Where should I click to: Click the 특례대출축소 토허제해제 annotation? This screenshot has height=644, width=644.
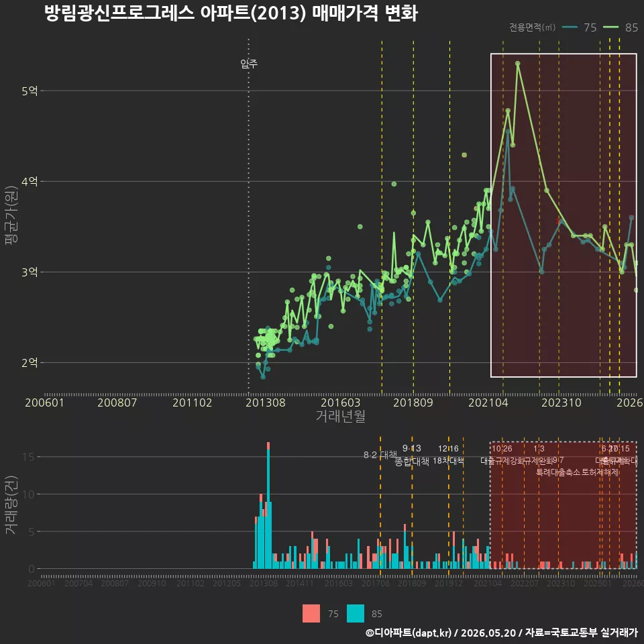pyautogui.click(x=578, y=472)
